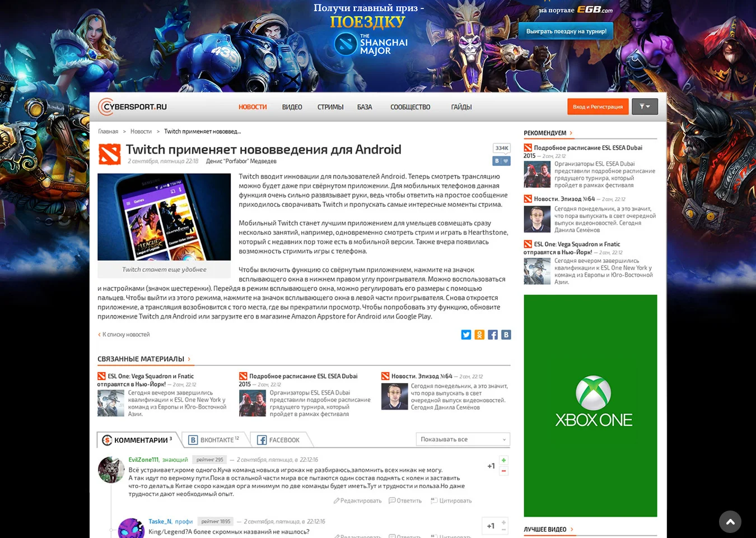This screenshot has height=538, width=756.
Task: Expand the ЛУЧШЕЕ ВИДЕО section arrow
Action: coord(571,530)
